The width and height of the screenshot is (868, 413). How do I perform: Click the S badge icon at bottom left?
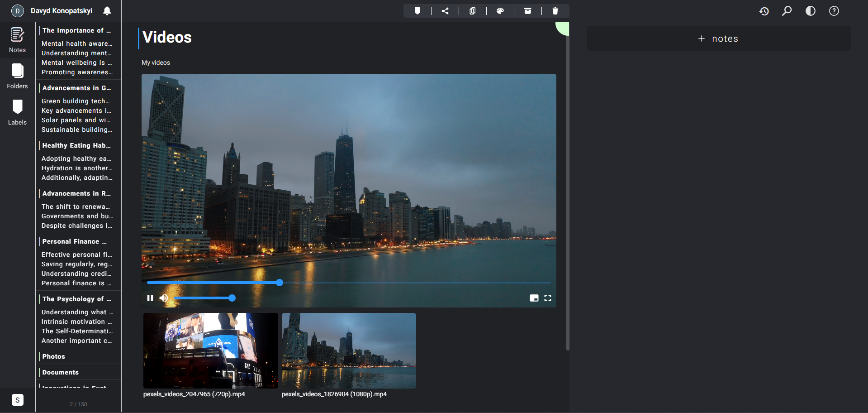[17, 400]
